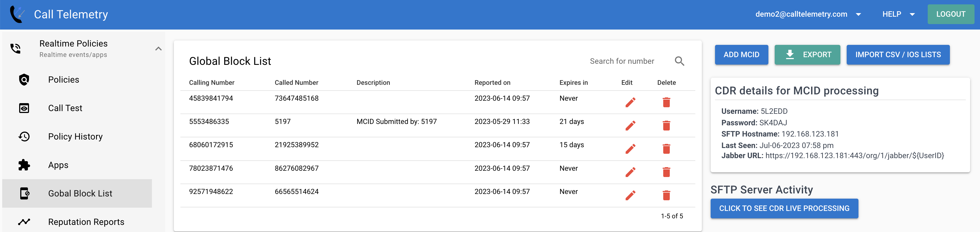Click the SFTP Hostname 192.168.123.181 value

(x=810, y=134)
